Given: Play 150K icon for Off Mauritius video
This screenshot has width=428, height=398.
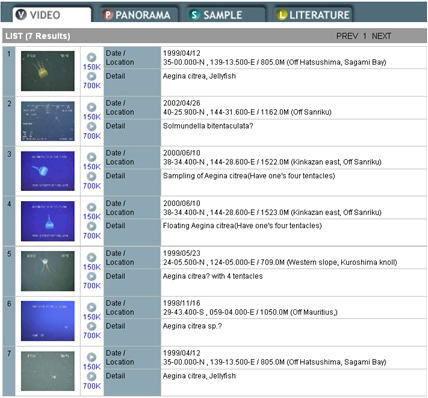Looking at the screenshot, I should point(92,307).
